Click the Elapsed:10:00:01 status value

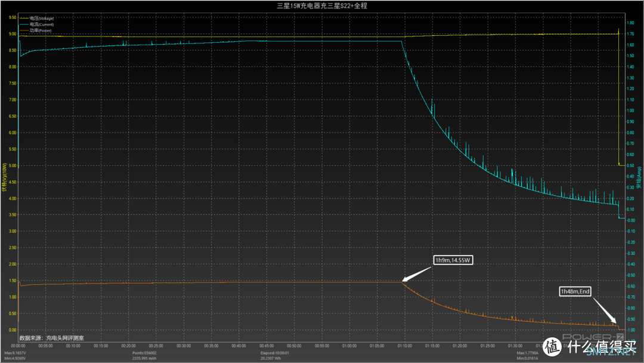(x=275, y=353)
